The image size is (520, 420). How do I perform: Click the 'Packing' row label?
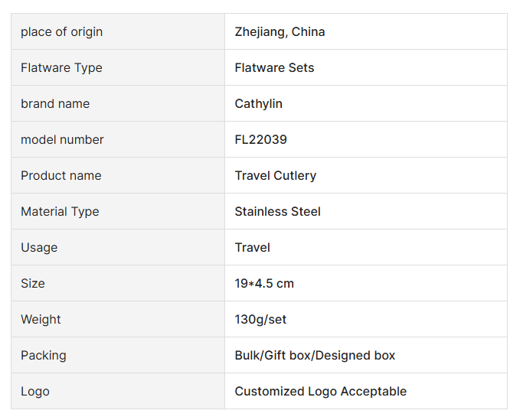pyautogui.click(x=44, y=356)
